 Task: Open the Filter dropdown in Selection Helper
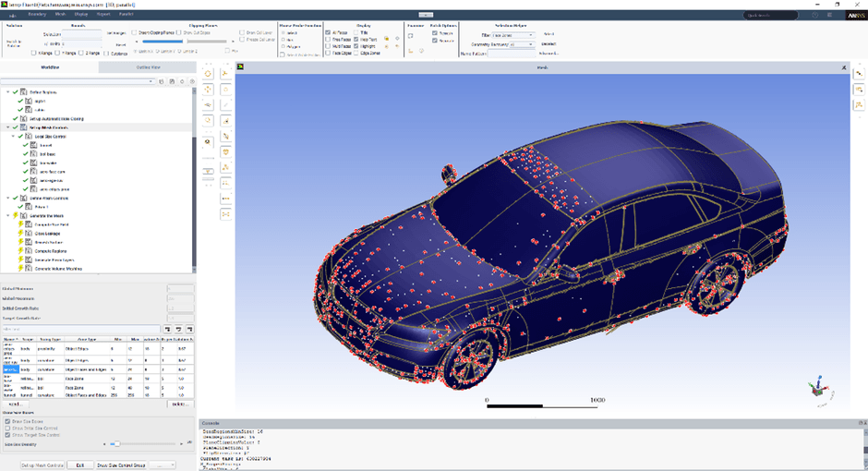(x=512, y=35)
